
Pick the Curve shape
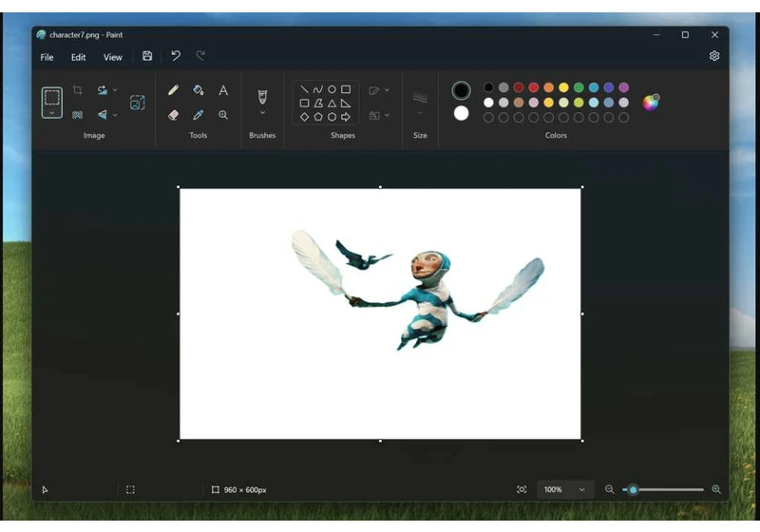[x=318, y=89]
